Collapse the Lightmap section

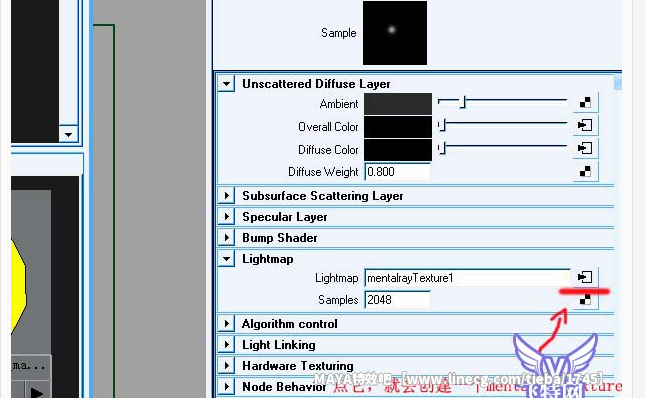coord(226,259)
